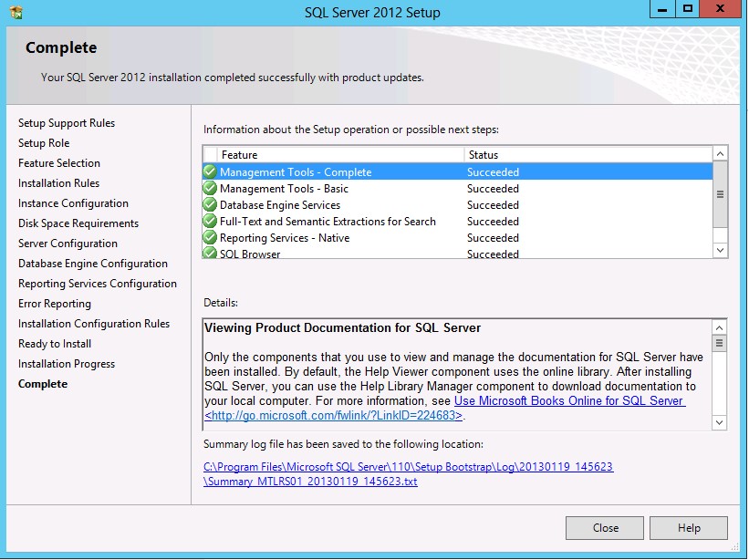This screenshot has height=560, width=749.
Task: Click green check icon for Full-Text and Semantic Extractions
Action: point(210,222)
